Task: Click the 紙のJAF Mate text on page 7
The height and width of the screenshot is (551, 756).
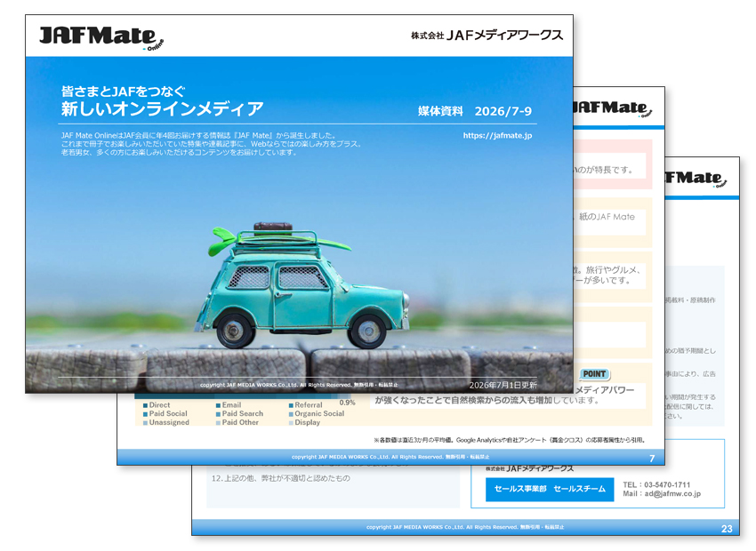Action: pyautogui.click(x=607, y=217)
